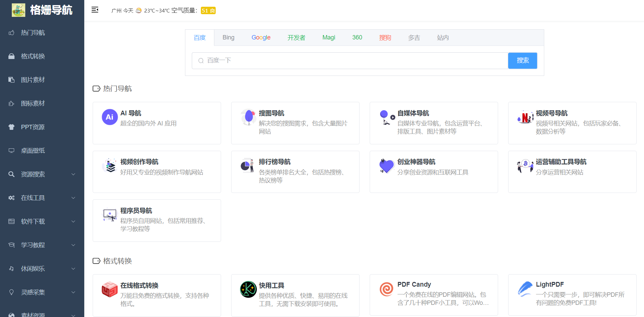
Task: Switch to the 多吉 search tab
Action: pos(414,38)
